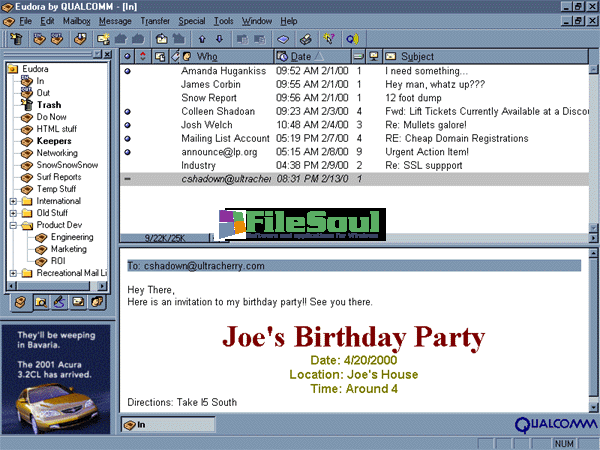Click the priority column red arrows header
The width and height of the screenshot is (600, 450).
pos(143,56)
